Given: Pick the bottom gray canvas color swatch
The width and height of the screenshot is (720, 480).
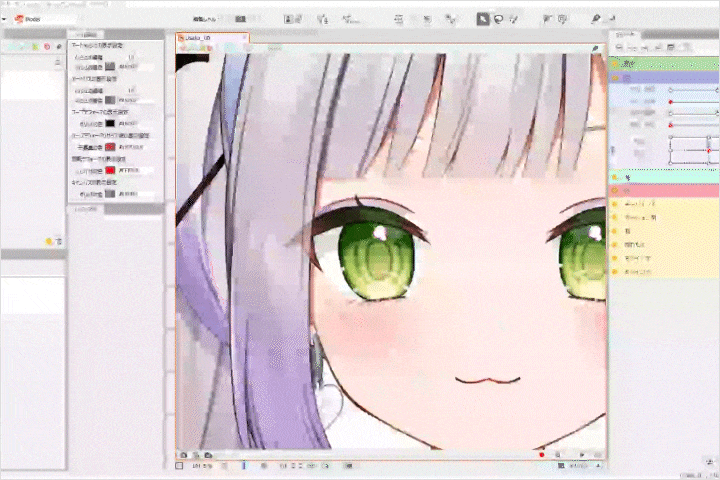Looking at the screenshot, I should point(110,194).
